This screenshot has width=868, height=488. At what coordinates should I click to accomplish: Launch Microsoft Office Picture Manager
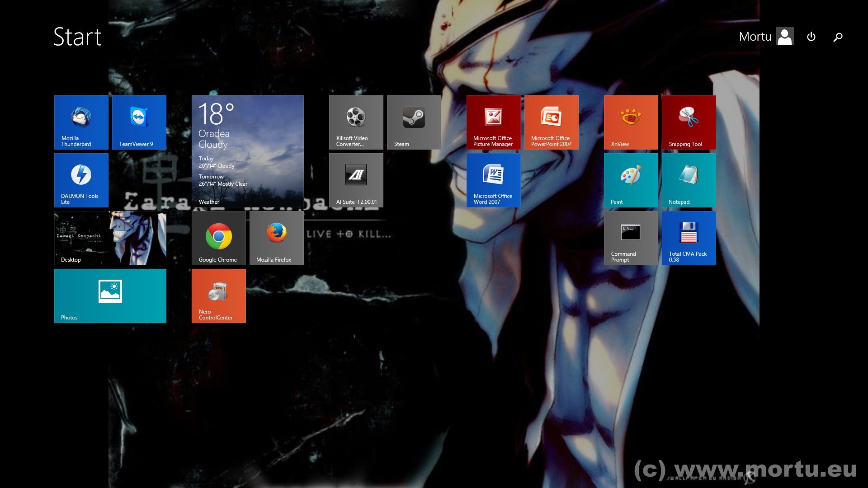[494, 122]
